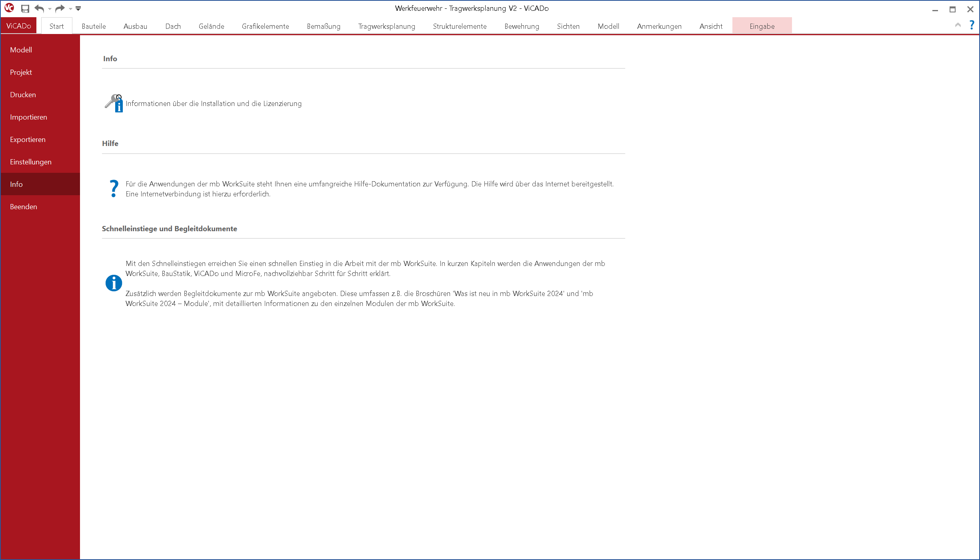This screenshot has height=560, width=980.
Task: Open the undo history dropdown arrow
Action: point(50,9)
